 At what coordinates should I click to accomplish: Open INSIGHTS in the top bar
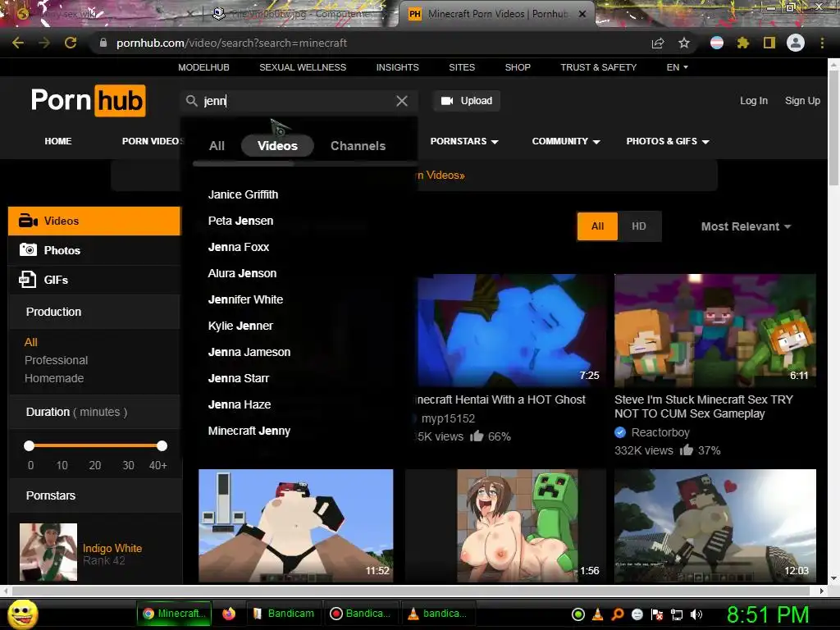398,67
